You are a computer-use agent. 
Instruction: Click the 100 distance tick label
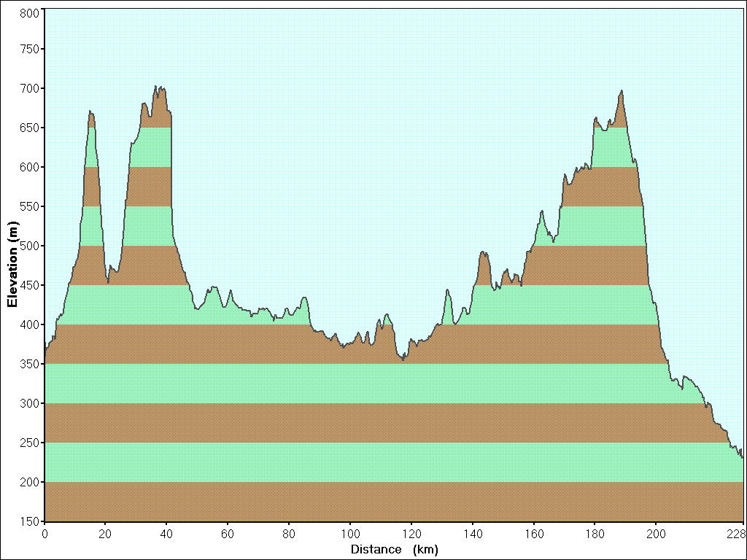coord(350,534)
